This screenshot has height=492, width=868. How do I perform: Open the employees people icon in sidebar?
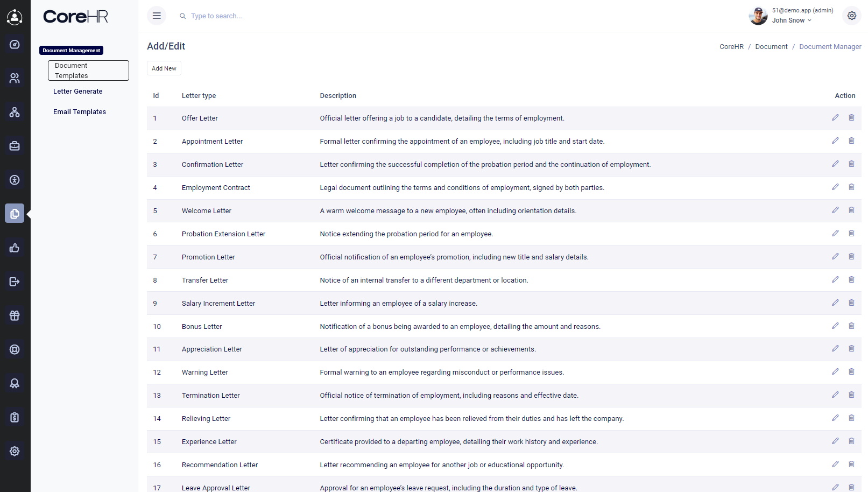coord(15,79)
